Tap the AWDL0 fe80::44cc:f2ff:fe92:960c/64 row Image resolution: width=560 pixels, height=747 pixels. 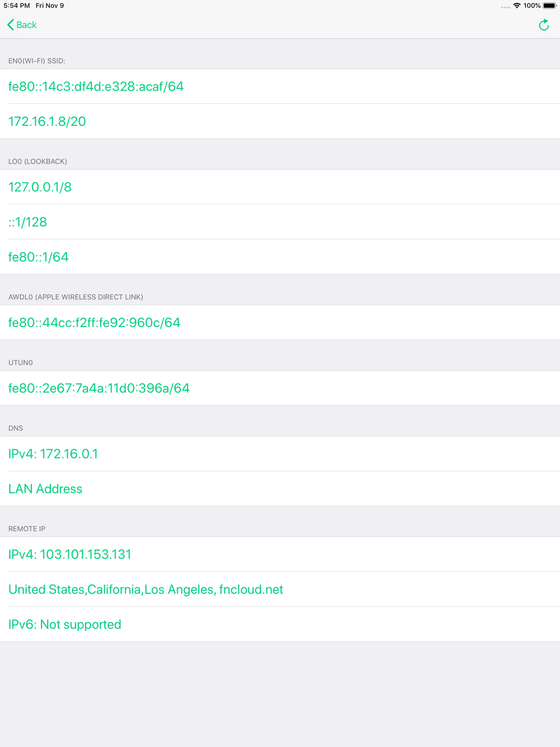(x=94, y=323)
